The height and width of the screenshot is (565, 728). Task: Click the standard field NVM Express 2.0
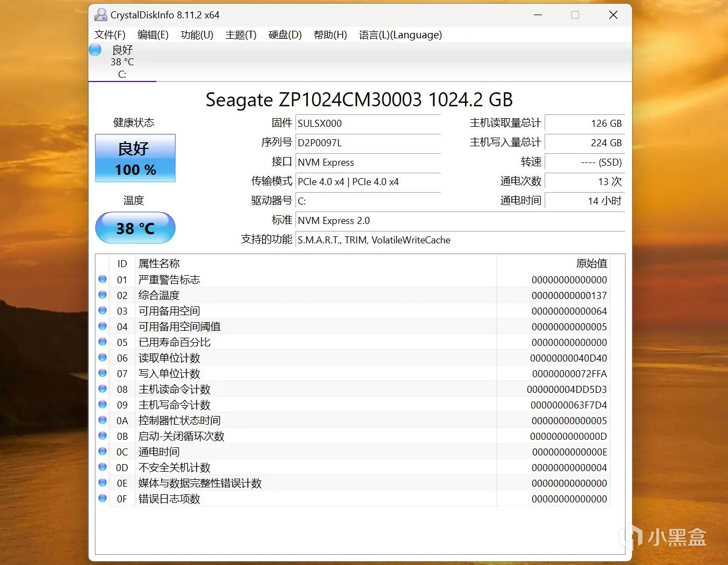(x=461, y=220)
